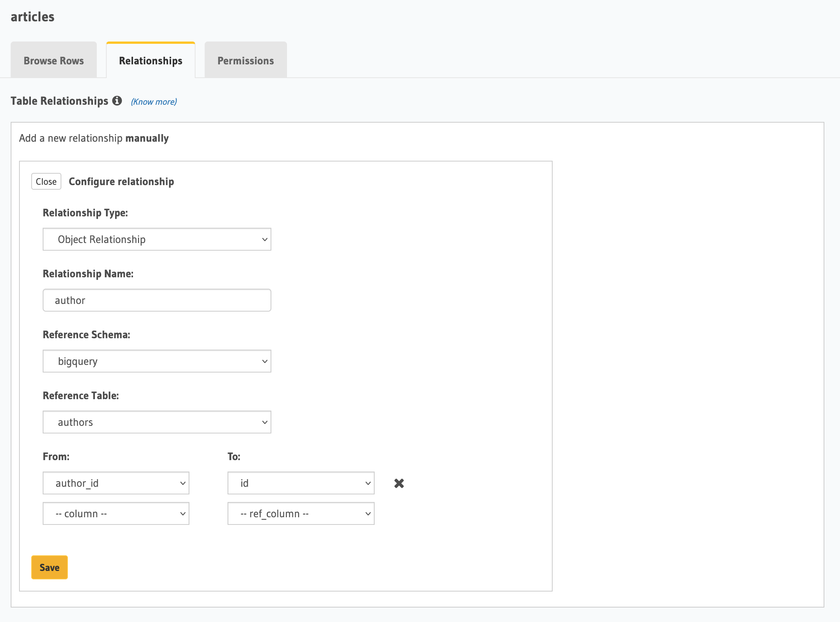Expand the empty -- column -- dropdown

coord(116,513)
